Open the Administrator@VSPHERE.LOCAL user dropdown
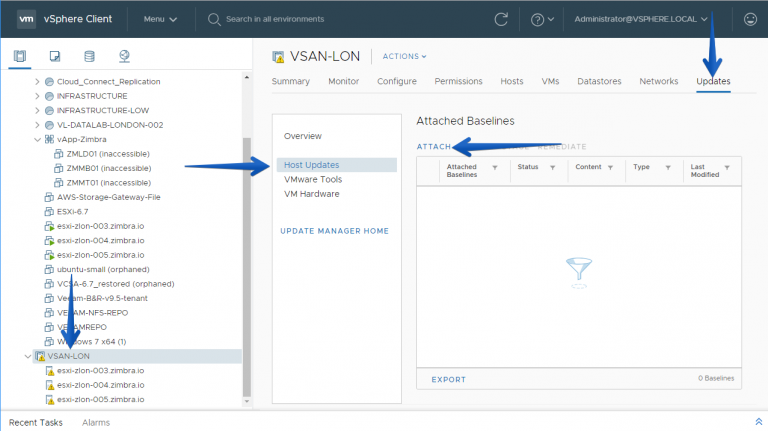The width and height of the screenshot is (768, 431). (x=641, y=19)
